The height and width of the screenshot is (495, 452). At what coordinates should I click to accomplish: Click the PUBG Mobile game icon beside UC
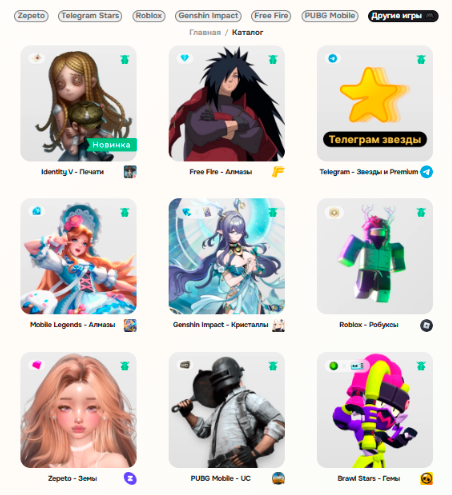coord(278,478)
